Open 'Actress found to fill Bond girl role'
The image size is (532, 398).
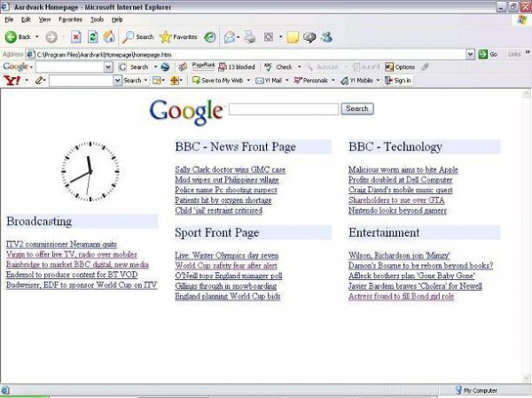point(401,296)
